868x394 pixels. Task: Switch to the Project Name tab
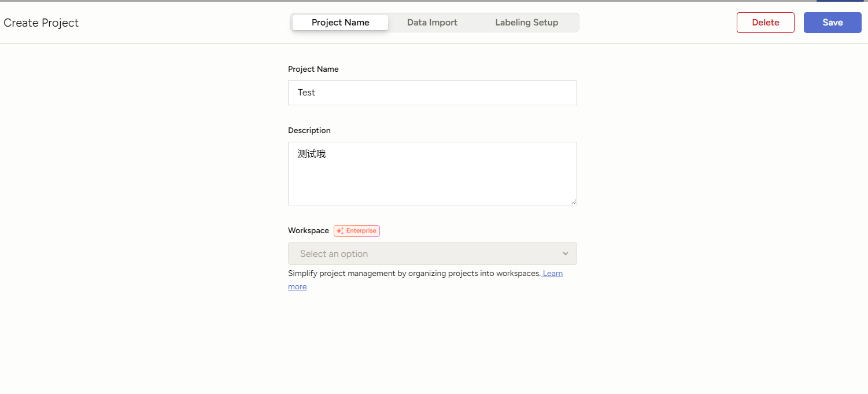point(340,23)
